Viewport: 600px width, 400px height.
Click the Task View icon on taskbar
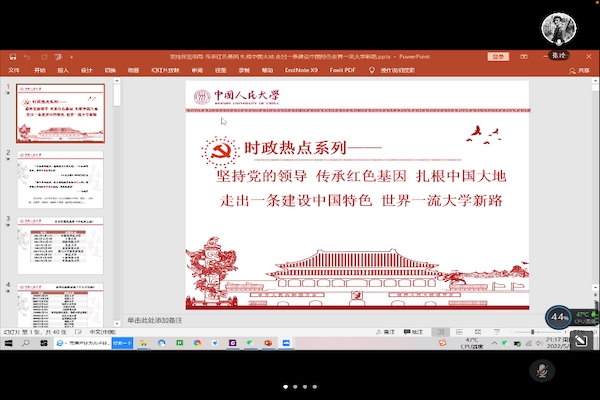(x=44, y=343)
